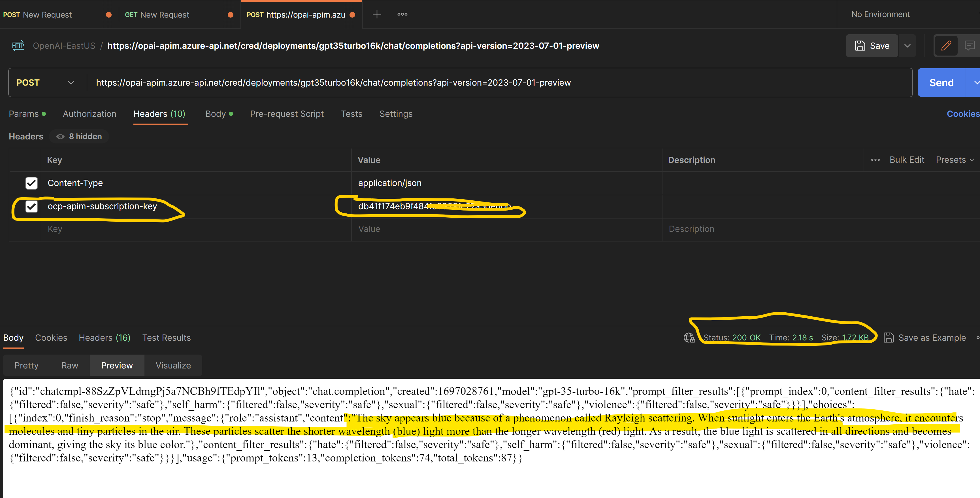Show the 8 hidden headers via eye toggle
The height and width of the screenshot is (498, 980).
coord(61,136)
